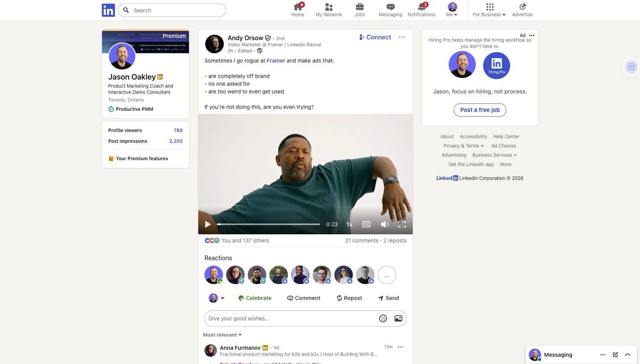Screen dimensions: 640x364
Task: Repost this post
Action: coord(349,298)
